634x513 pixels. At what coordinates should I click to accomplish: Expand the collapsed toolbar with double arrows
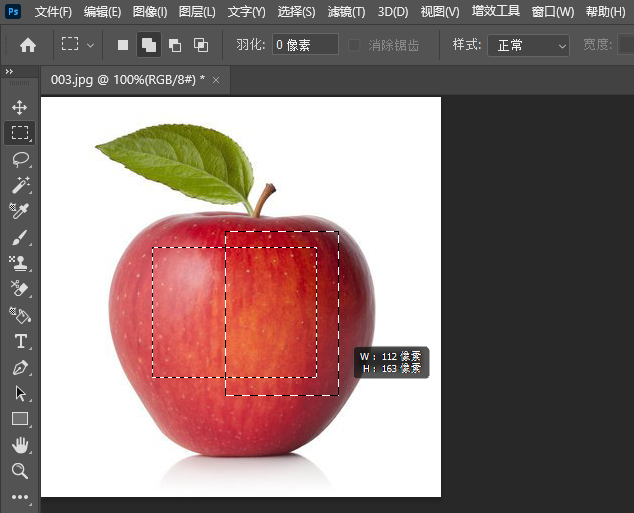(9, 72)
